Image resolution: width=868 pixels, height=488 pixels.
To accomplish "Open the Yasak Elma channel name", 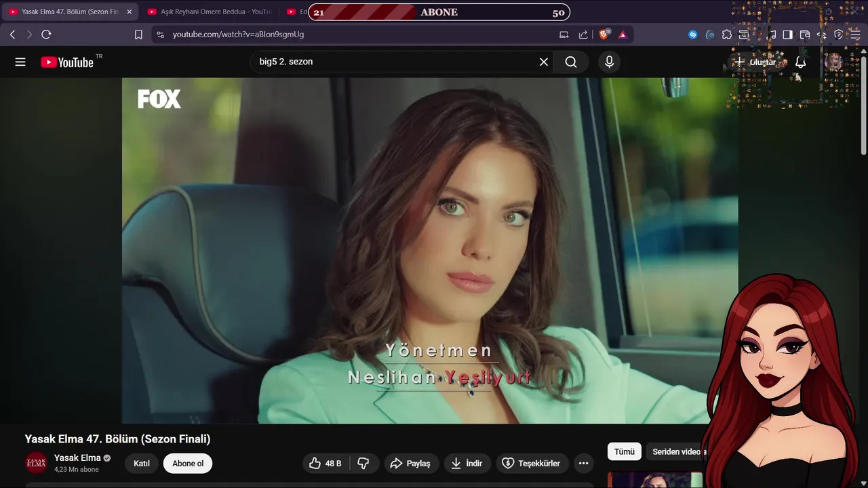I will (77, 457).
